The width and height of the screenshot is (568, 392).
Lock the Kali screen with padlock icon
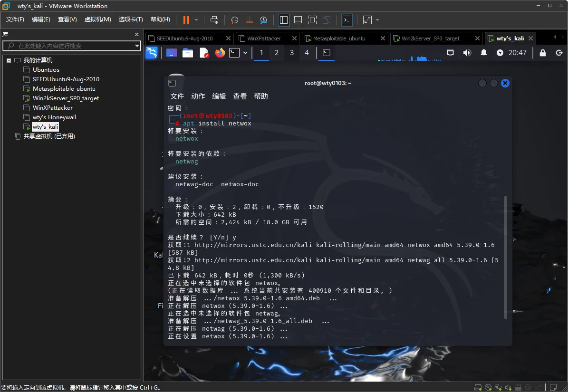click(543, 53)
